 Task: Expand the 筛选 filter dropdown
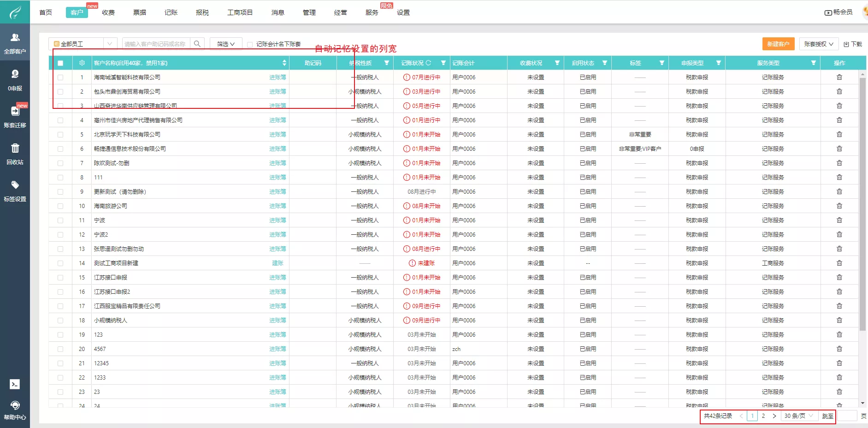click(x=226, y=44)
